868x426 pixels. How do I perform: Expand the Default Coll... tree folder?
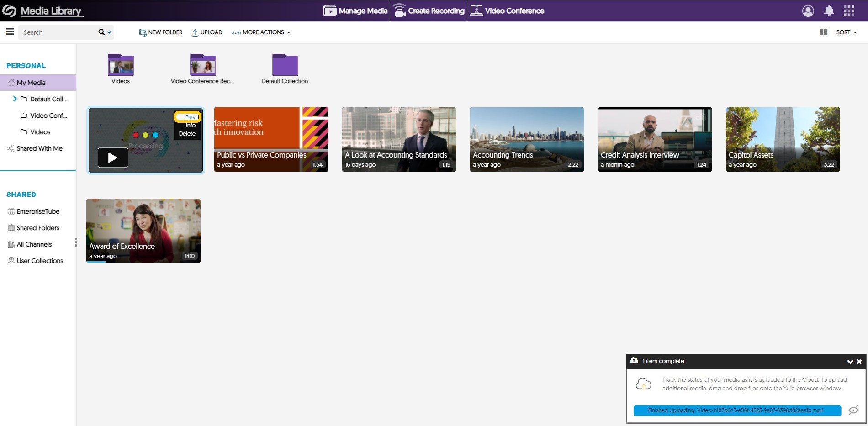[x=15, y=99]
